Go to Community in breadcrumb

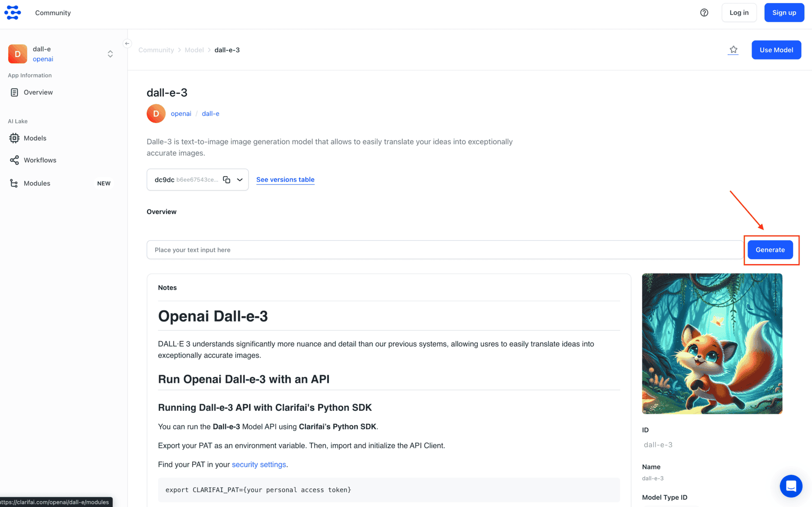(x=156, y=50)
